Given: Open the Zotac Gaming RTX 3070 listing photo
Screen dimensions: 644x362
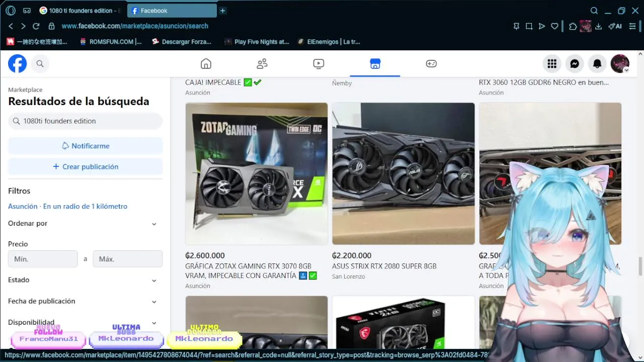Looking at the screenshot, I should point(257,173).
